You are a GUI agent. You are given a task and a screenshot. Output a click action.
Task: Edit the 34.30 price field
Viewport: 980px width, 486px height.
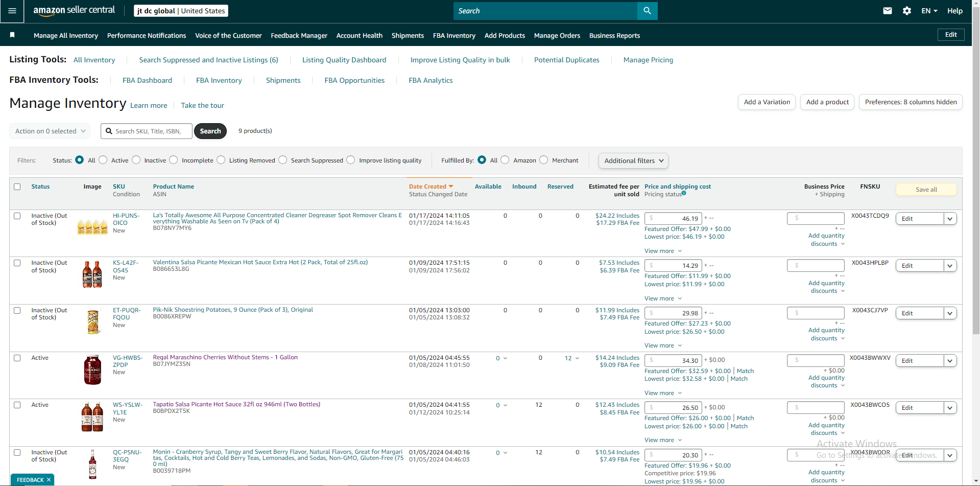(673, 360)
